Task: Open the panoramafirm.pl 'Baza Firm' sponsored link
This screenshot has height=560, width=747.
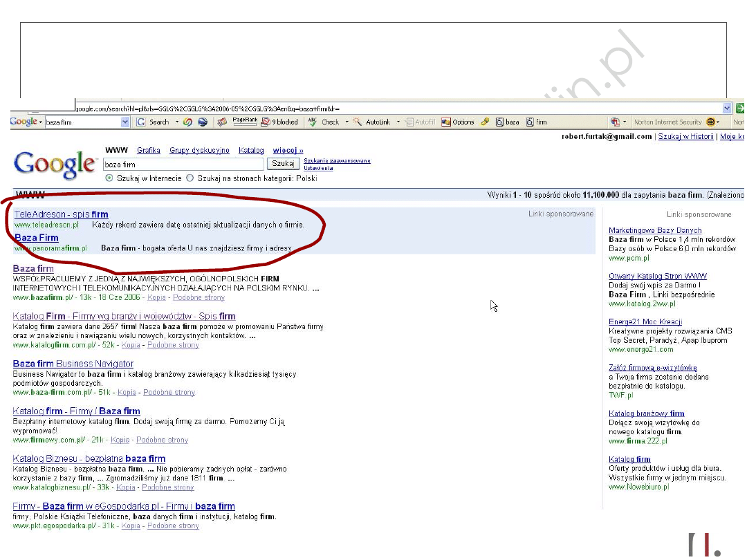Action: 37,238
